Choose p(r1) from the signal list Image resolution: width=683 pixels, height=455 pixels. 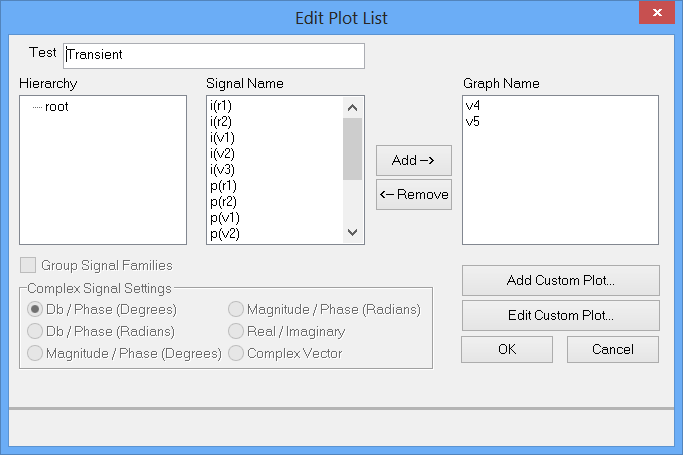coord(223,185)
